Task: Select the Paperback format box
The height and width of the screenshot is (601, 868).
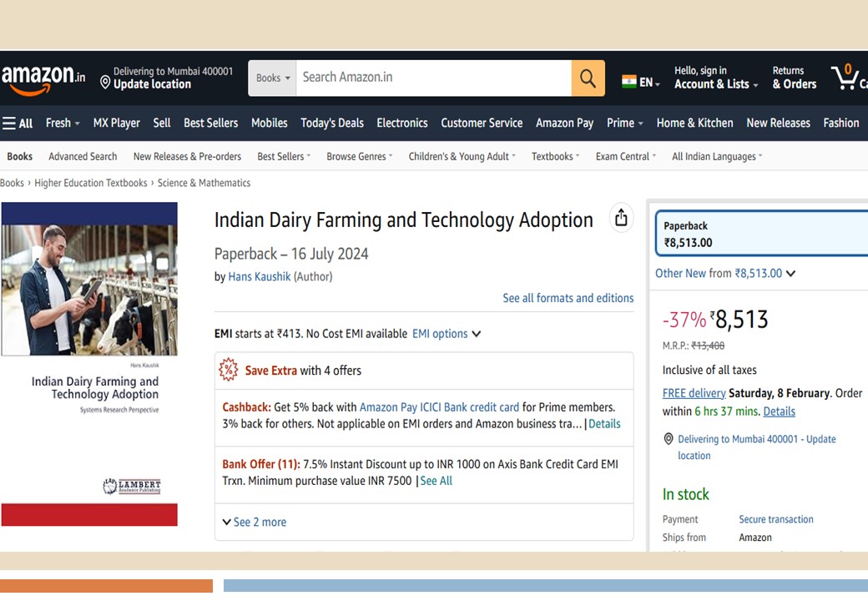Action: tap(762, 233)
